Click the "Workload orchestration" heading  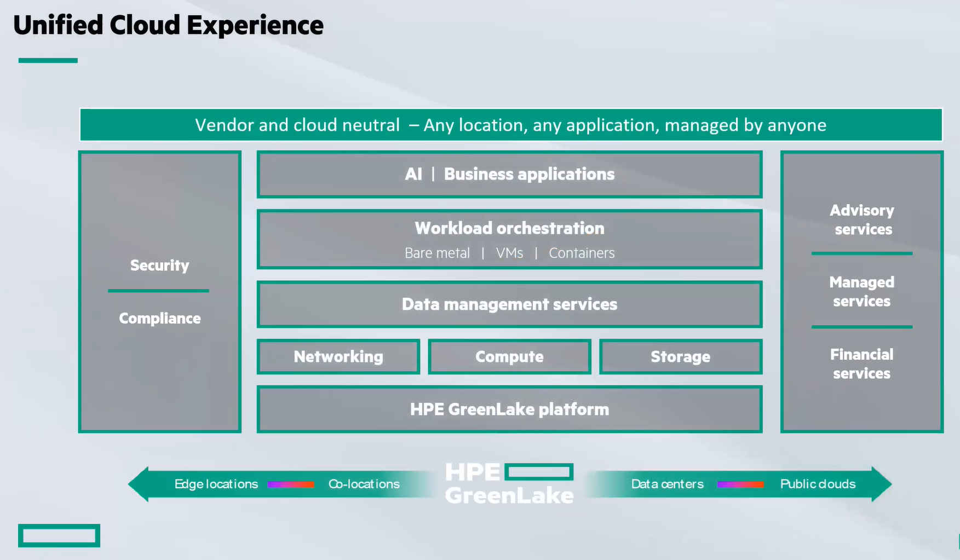[509, 228]
